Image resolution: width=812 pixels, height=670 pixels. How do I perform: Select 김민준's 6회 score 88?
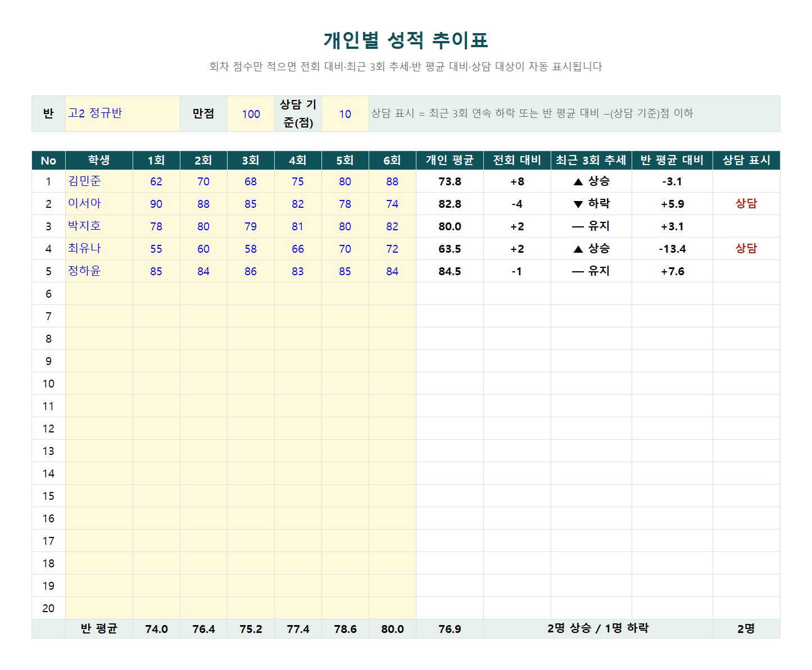pyautogui.click(x=392, y=181)
